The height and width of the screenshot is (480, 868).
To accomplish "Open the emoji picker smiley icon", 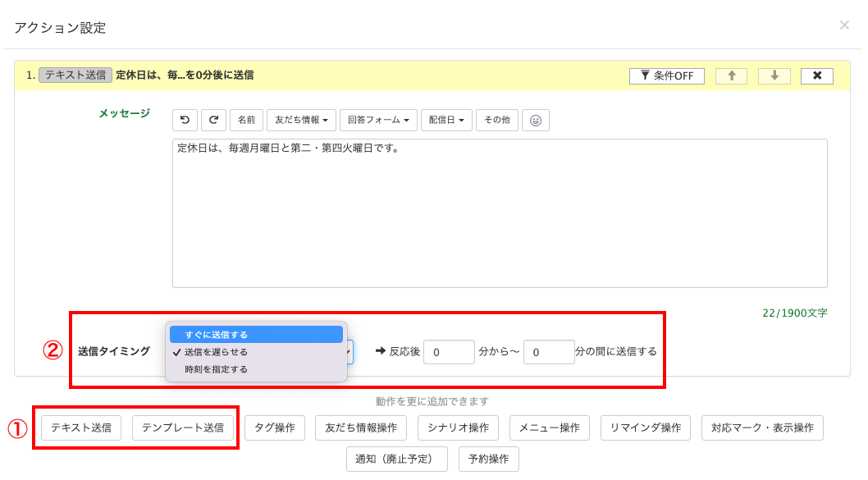I will point(536,120).
